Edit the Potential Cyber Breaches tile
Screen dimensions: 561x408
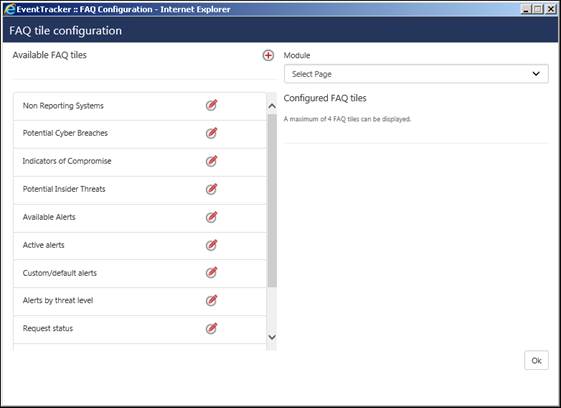pyautogui.click(x=211, y=133)
